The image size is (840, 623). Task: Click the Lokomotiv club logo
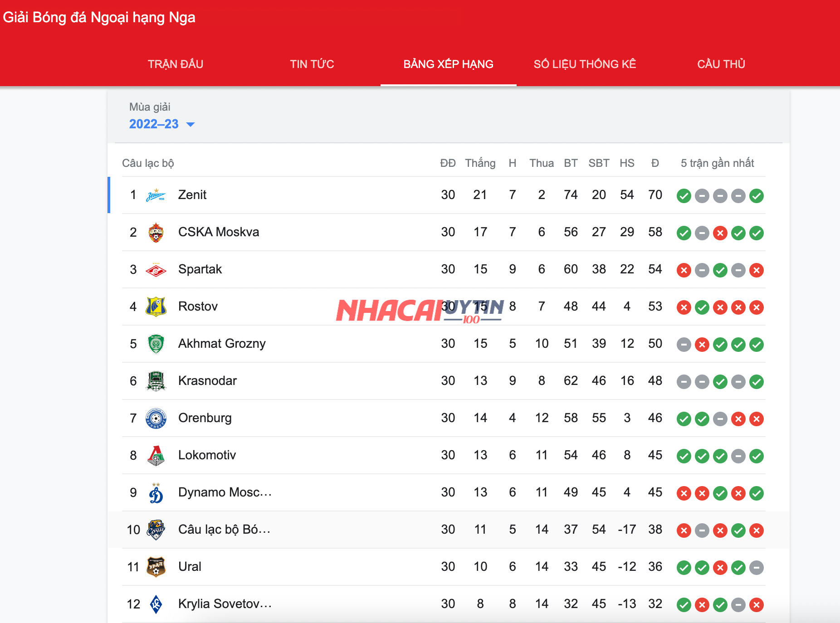156,456
